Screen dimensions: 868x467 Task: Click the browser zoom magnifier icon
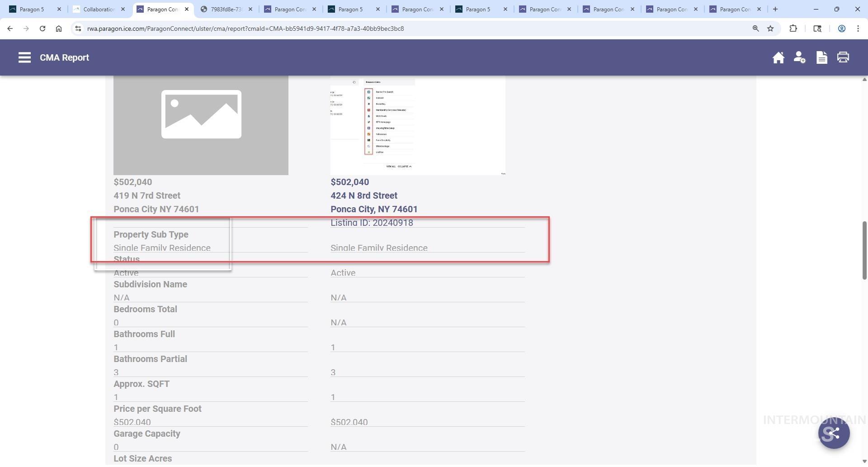pos(755,29)
